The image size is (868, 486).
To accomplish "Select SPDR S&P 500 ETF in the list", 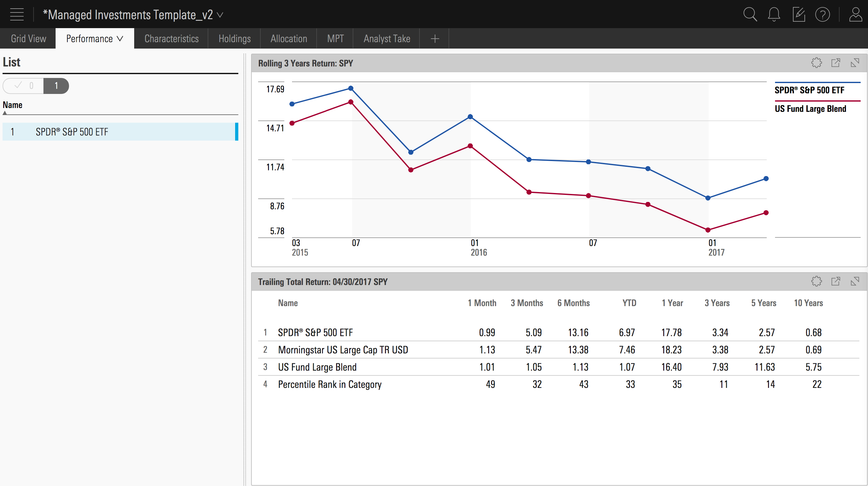I will pos(72,132).
